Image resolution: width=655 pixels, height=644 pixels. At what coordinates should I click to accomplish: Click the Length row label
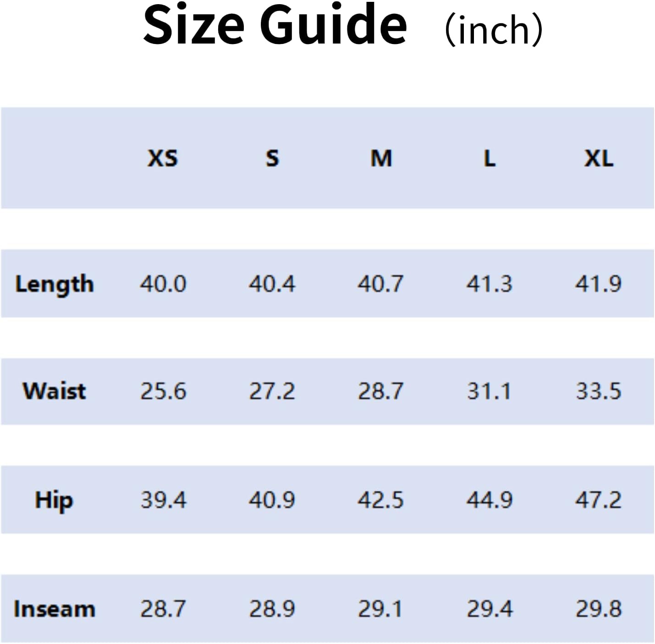(x=55, y=284)
